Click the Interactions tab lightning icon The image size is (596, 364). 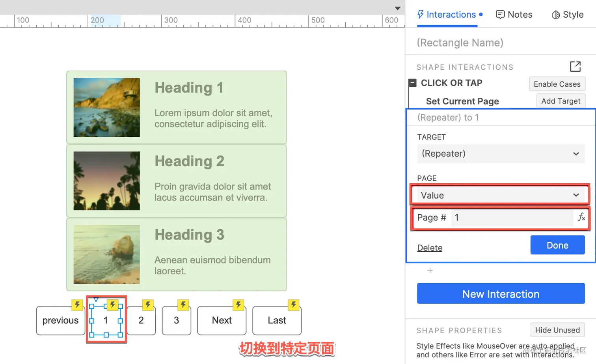pyautogui.click(x=420, y=15)
